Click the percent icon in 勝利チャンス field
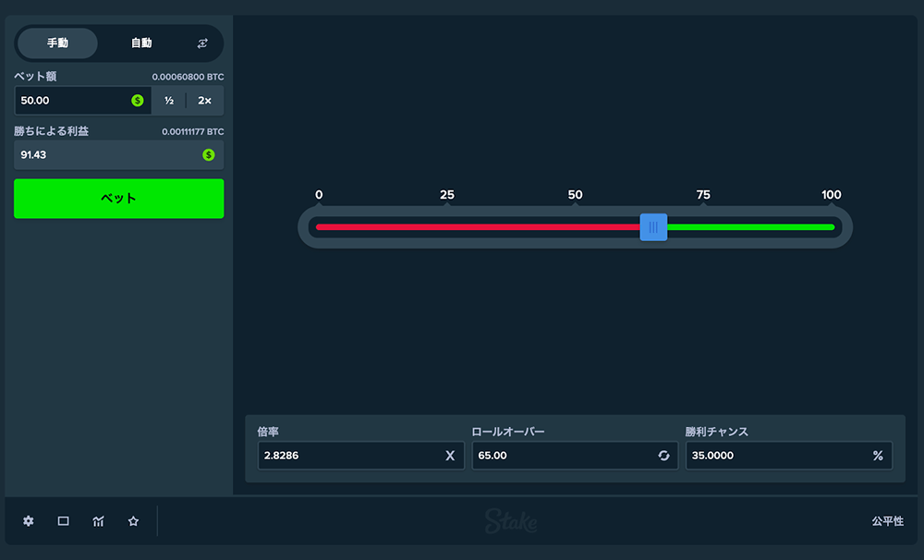The width and height of the screenshot is (924, 560). 878,456
